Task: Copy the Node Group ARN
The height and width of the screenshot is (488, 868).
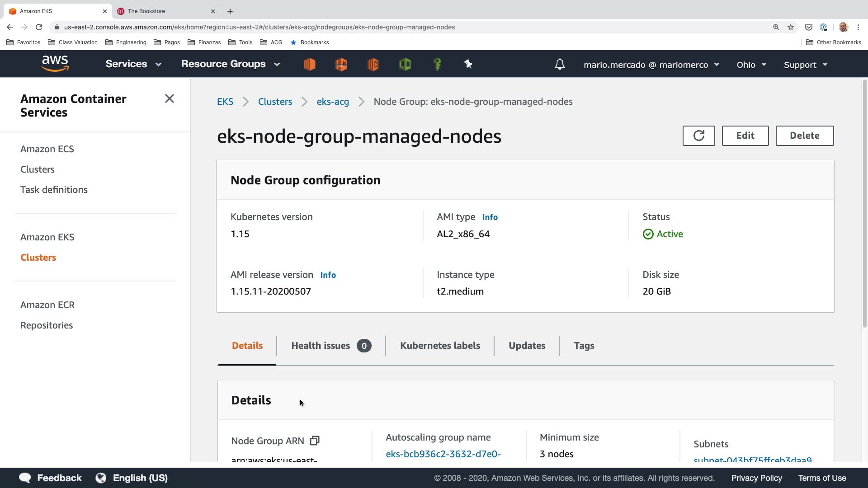Action: click(315, 441)
